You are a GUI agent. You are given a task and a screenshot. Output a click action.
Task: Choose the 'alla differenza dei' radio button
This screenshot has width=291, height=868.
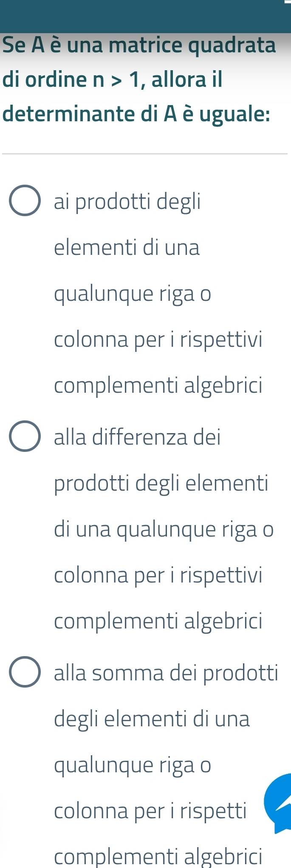pyautogui.click(x=25, y=436)
